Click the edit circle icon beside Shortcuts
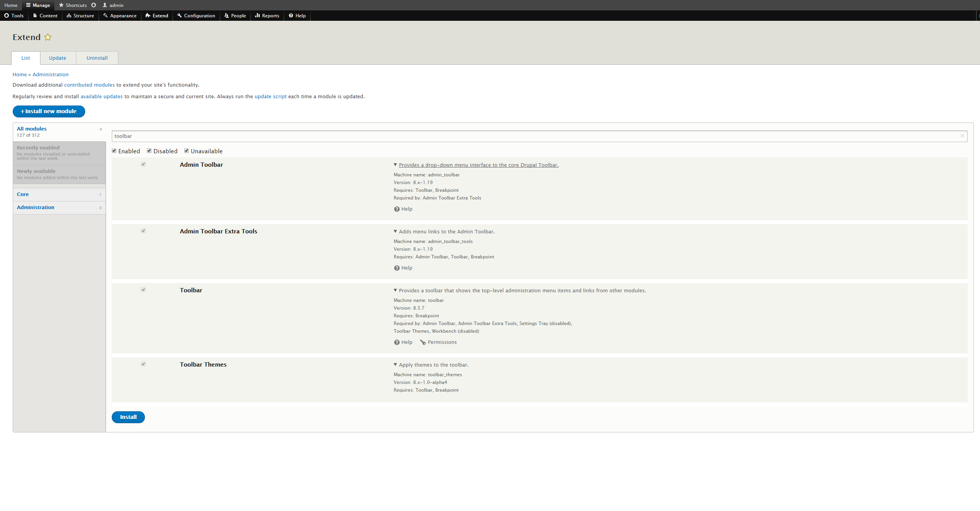 94,5
